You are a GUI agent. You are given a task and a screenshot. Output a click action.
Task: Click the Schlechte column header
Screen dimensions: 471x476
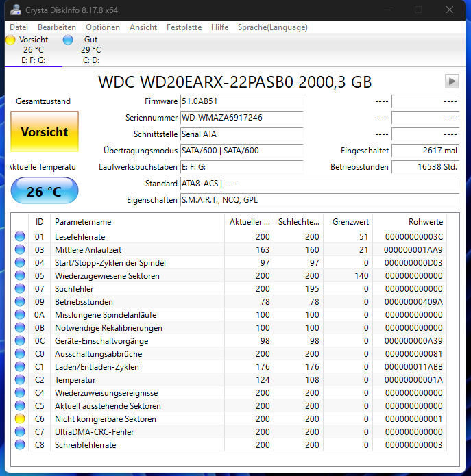[298, 222]
